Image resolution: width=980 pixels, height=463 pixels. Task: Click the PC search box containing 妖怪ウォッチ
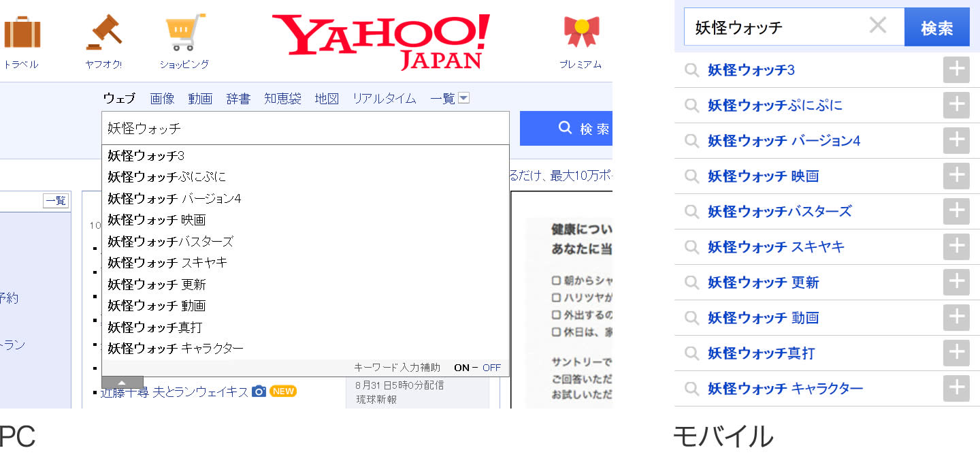tap(306, 128)
